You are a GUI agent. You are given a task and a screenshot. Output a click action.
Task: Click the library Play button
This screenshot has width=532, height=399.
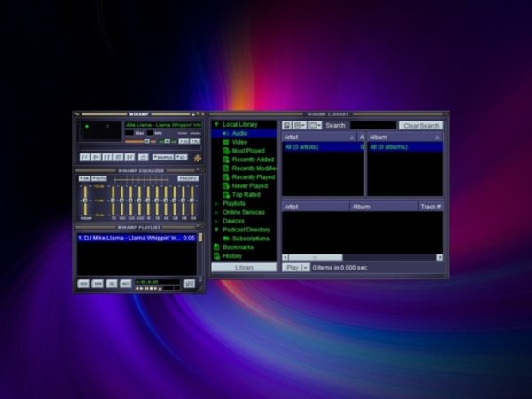click(x=292, y=268)
